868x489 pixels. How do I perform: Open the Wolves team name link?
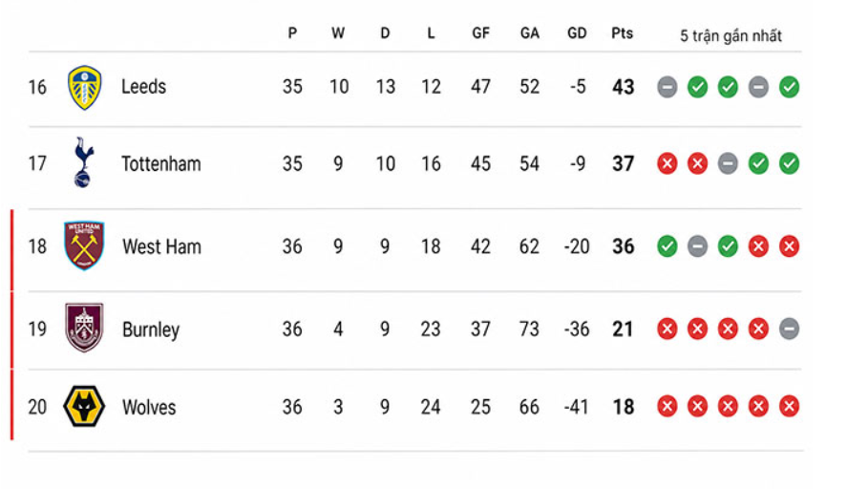tap(149, 408)
